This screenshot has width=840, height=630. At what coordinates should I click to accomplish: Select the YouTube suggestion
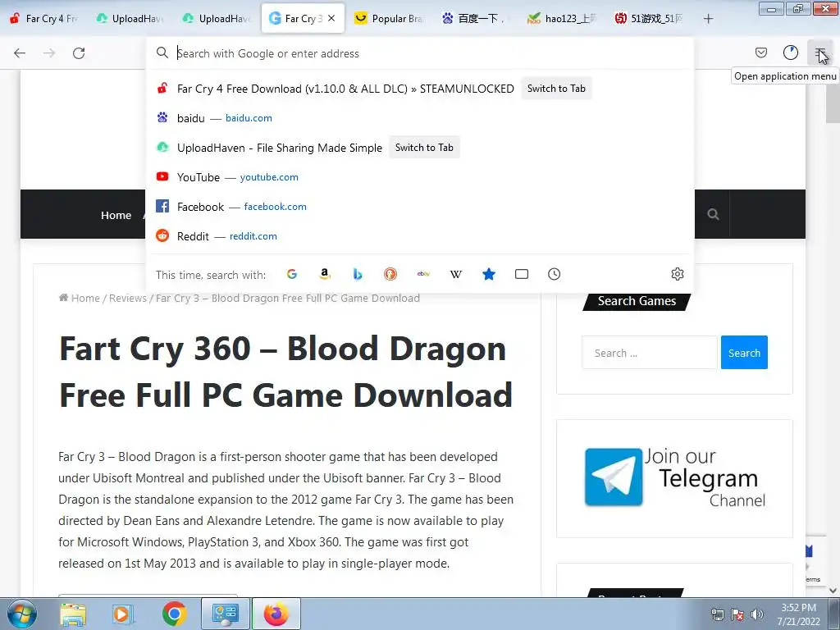pos(419,177)
